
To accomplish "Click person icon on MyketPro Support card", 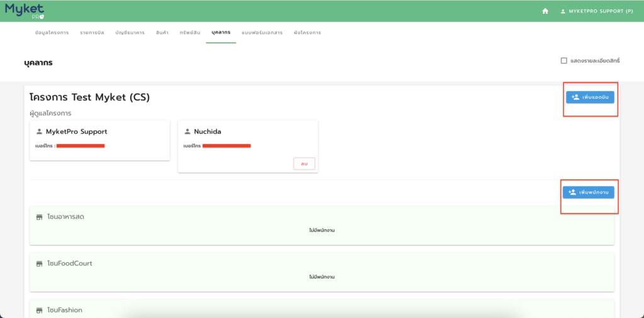I will pos(40,132).
